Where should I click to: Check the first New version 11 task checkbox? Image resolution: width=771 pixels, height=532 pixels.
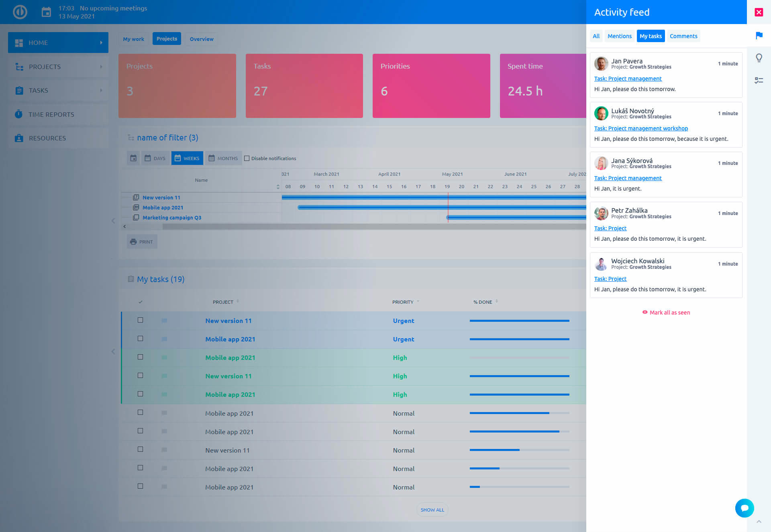[x=140, y=320]
